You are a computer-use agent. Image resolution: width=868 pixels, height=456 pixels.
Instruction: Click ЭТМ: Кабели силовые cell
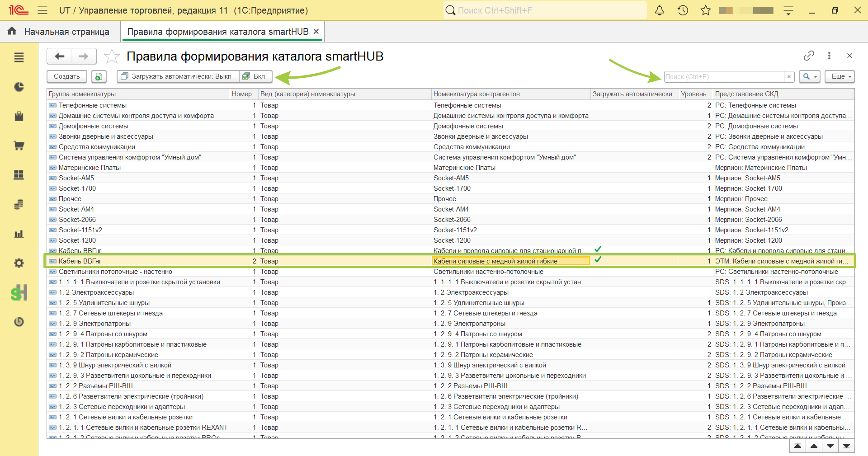[x=783, y=261]
